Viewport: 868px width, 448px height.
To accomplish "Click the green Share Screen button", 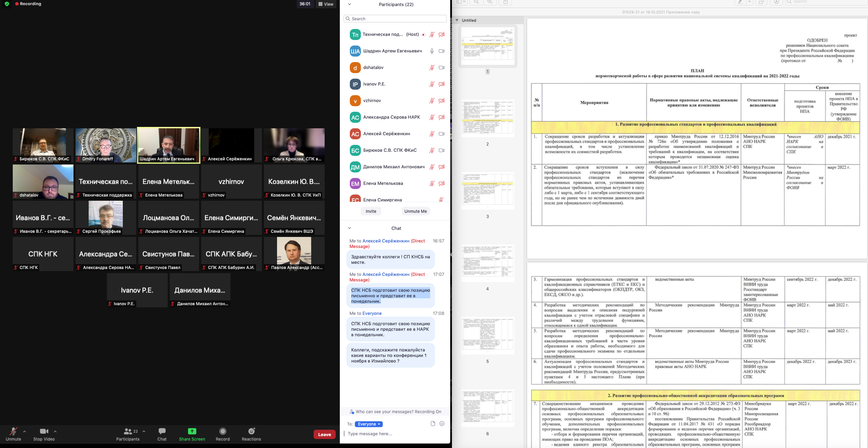I will pyautogui.click(x=192, y=434).
